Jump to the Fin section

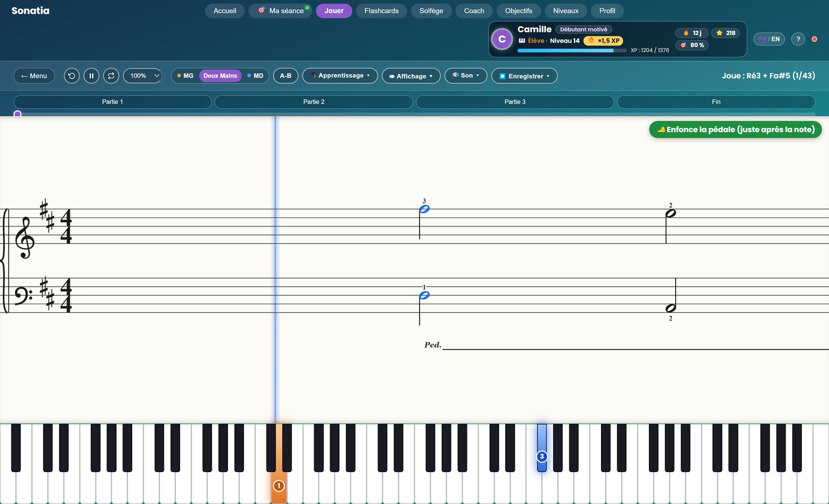[x=716, y=102]
